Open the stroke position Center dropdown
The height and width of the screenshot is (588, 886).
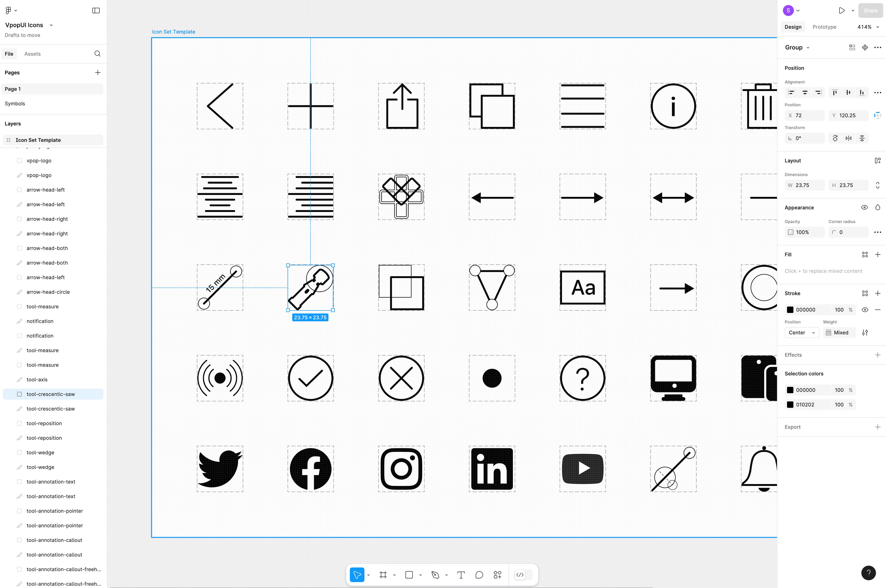801,333
